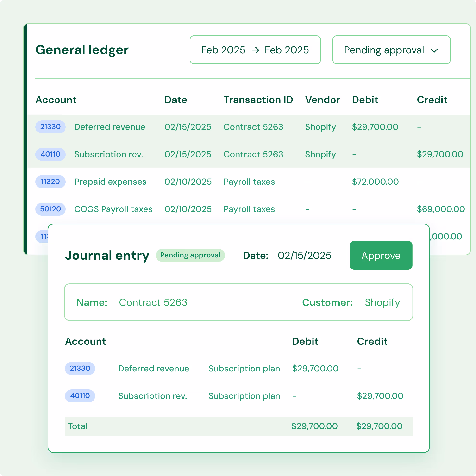This screenshot has width=476, height=476.
Task: Click the 21330 badge in the journal entry
Action: click(x=80, y=368)
